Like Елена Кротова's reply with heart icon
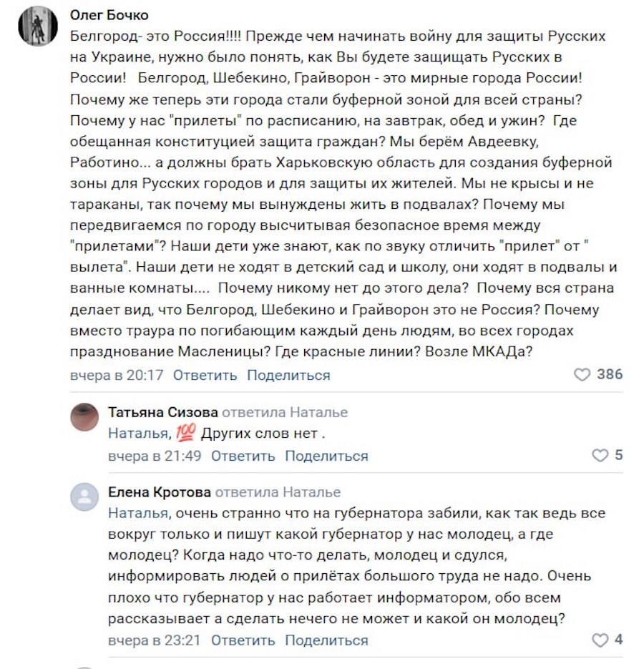 [600, 640]
